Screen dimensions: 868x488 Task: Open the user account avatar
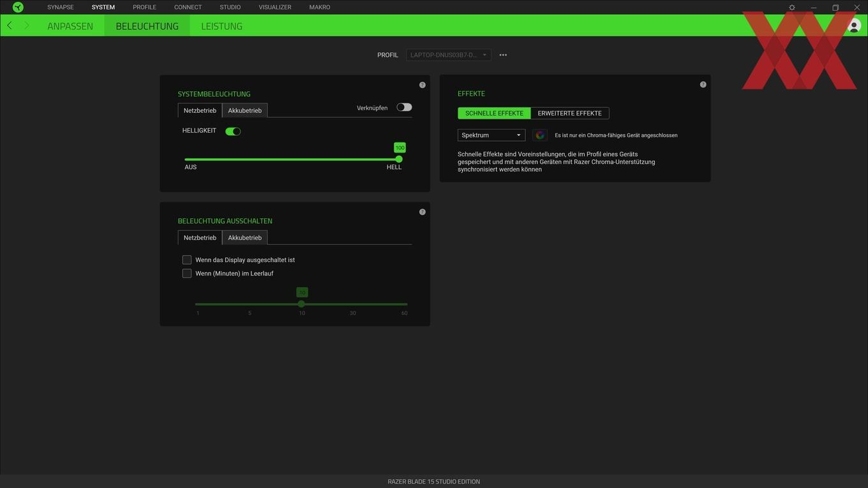tap(854, 26)
